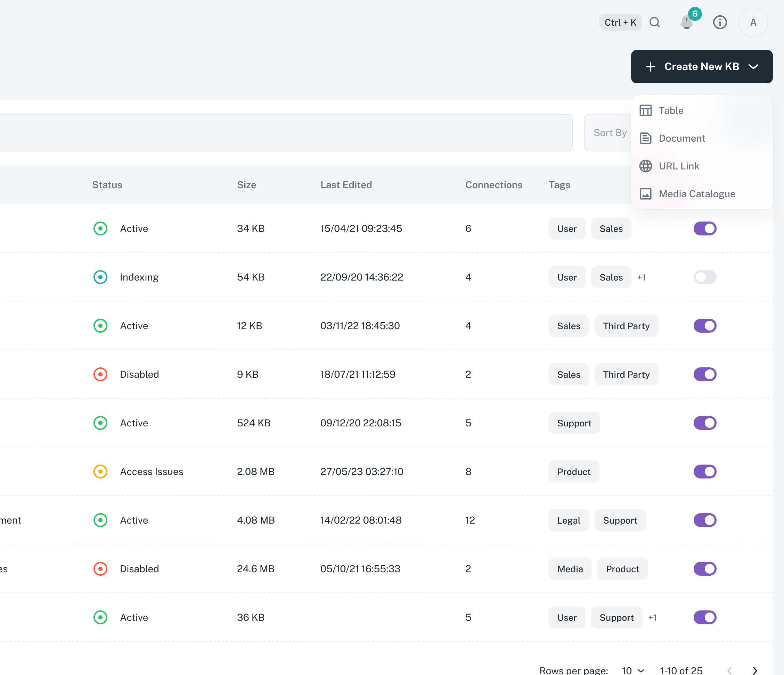Screen dimensions: 784x675
Task: Open the Sort By selector
Action: [610, 132]
